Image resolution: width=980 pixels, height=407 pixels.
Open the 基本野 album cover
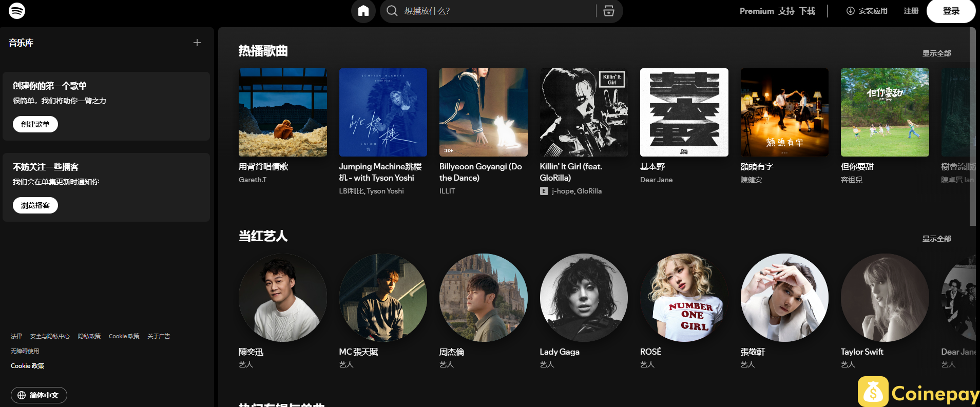(684, 112)
